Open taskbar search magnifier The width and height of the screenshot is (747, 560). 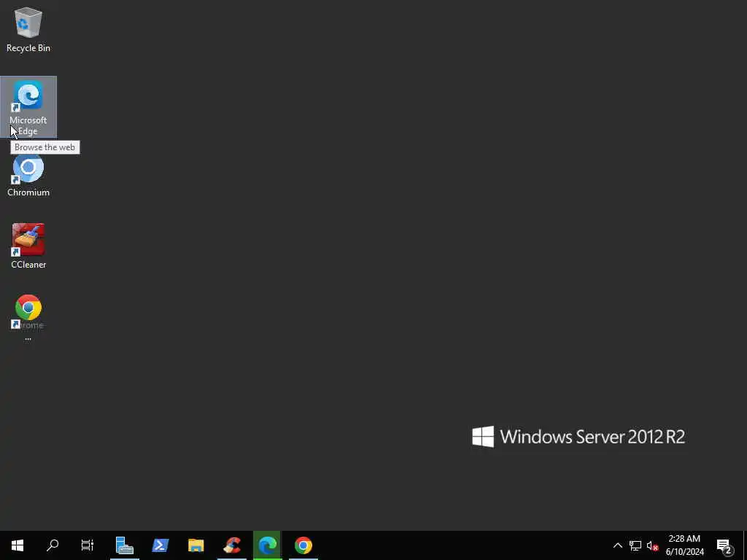click(x=53, y=545)
